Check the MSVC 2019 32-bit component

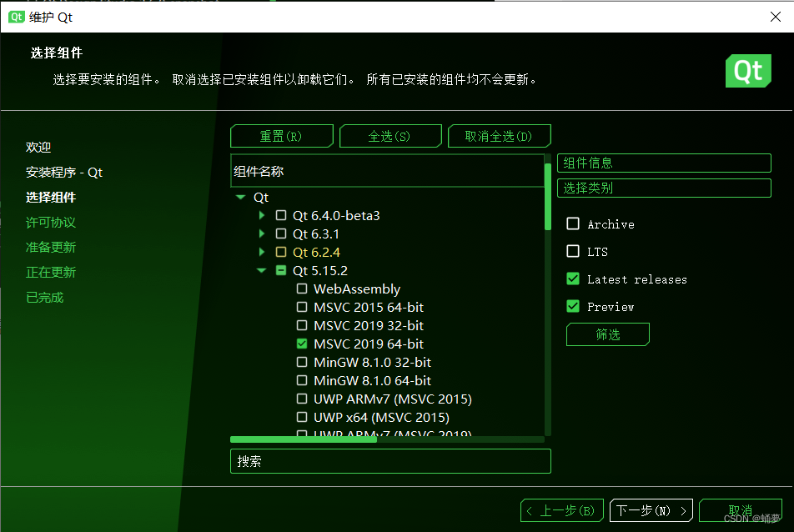tap(302, 325)
